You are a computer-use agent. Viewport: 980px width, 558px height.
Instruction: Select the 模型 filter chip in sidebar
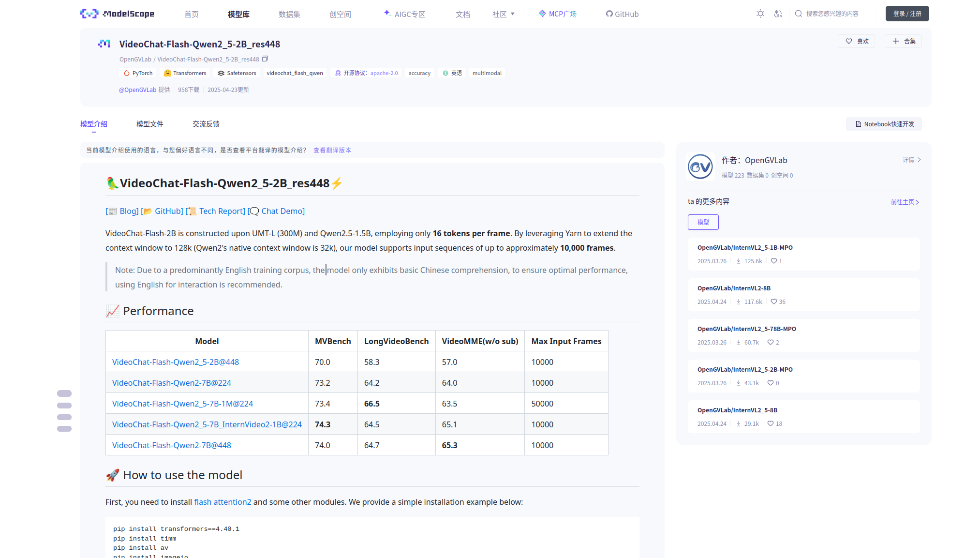(x=703, y=222)
